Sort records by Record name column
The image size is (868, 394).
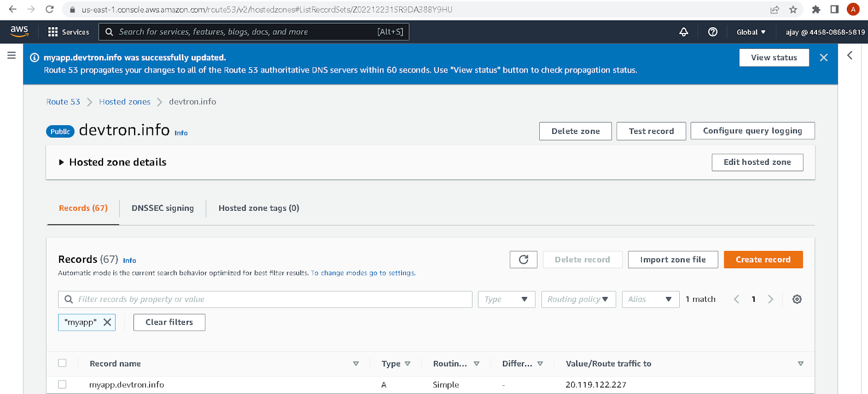[x=356, y=364]
